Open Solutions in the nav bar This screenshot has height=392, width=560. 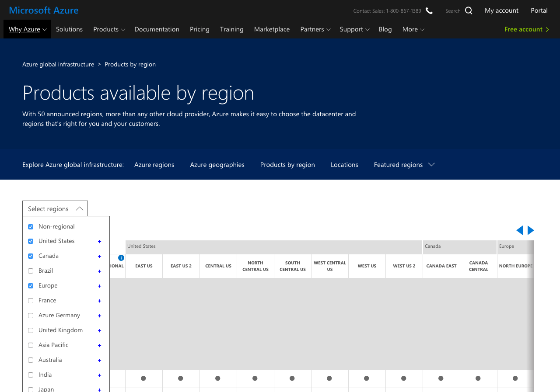pyautogui.click(x=69, y=29)
